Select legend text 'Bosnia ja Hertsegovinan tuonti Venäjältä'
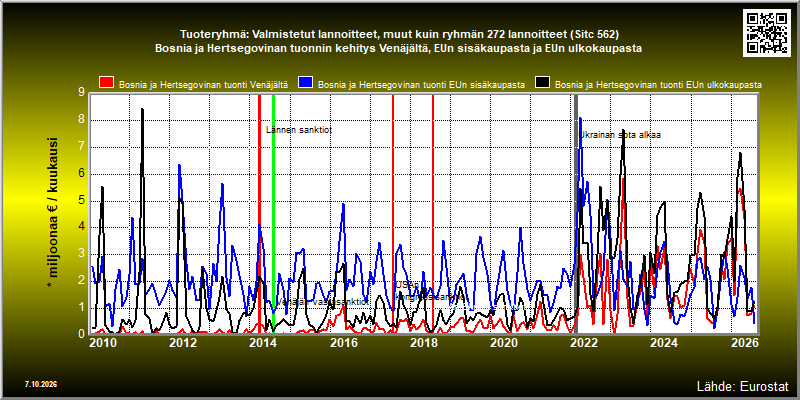Screen dimensions: 800x400 (204, 85)
